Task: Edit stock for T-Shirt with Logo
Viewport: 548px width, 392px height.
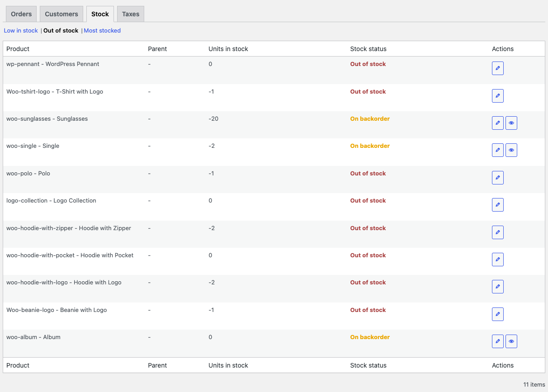Action: pyautogui.click(x=497, y=95)
